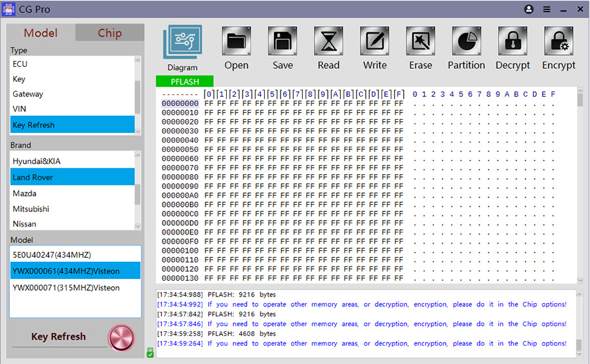Screen dimensions: 590x364
Task: Switch to the Chip tab
Action: [x=109, y=33]
